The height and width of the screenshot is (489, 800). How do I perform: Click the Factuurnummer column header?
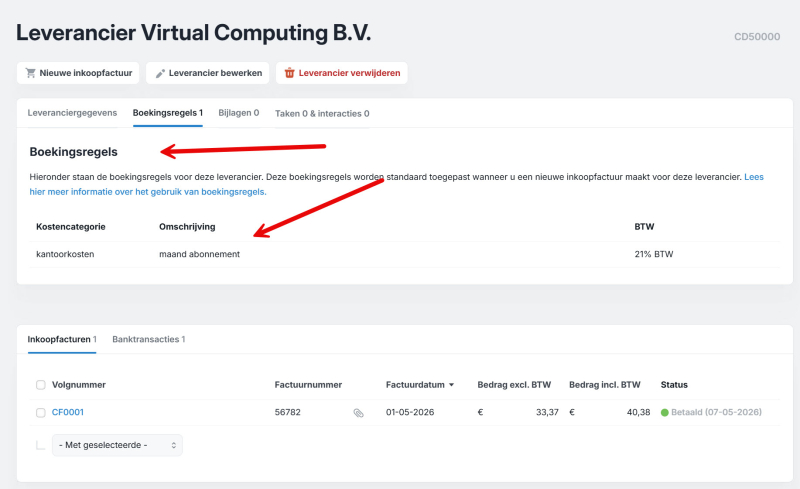click(308, 385)
